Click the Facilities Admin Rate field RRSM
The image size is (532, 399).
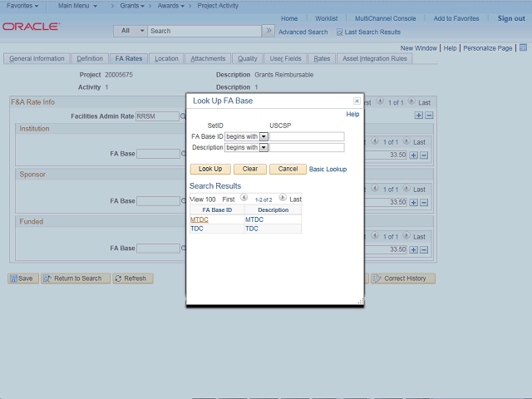click(x=157, y=116)
